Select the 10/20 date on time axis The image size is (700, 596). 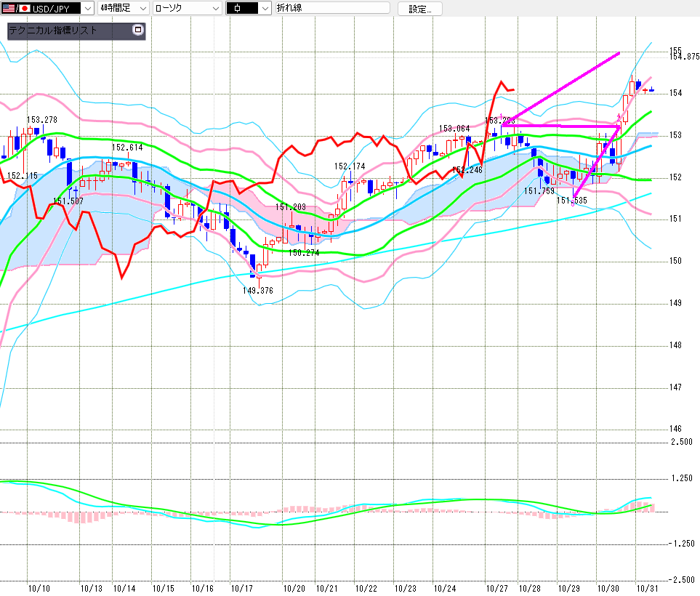[x=294, y=587]
